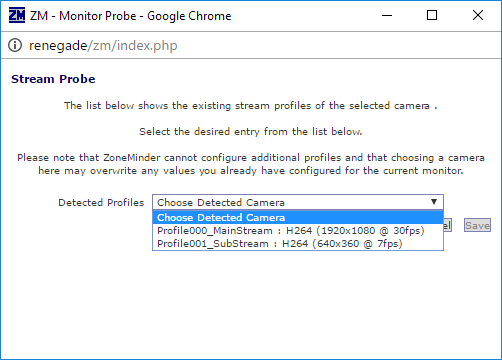Close the ZM Monitor Probe window
502x360 pixels.
(x=478, y=15)
